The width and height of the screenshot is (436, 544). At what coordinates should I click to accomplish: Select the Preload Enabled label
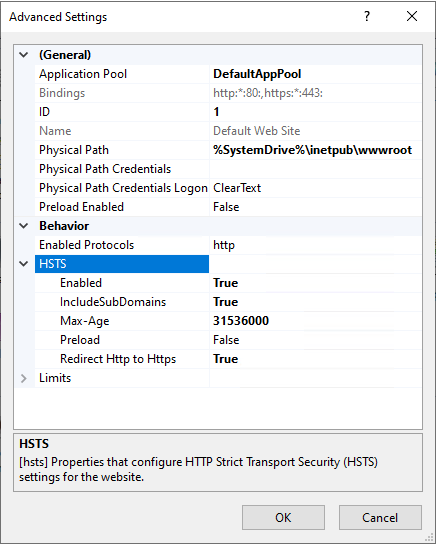point(82,207)
